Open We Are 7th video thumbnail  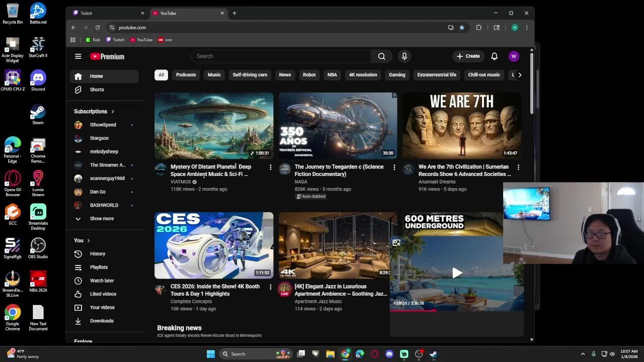coord(462,126)
